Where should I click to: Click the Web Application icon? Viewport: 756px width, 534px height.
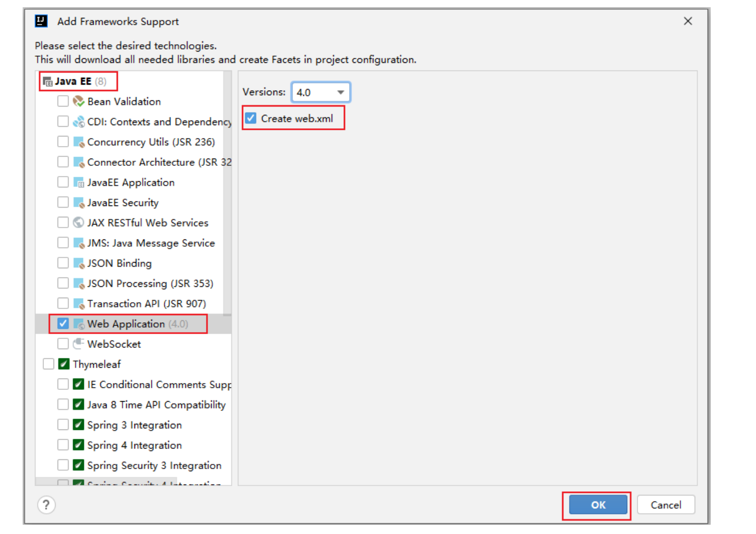79,324
